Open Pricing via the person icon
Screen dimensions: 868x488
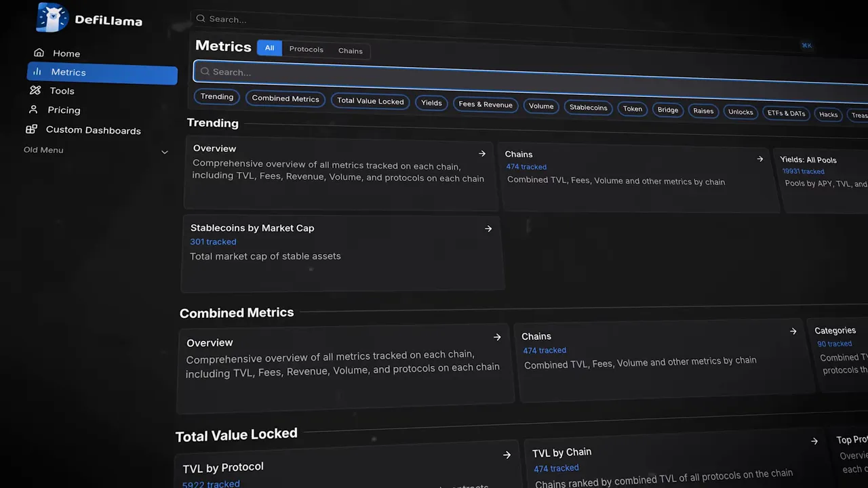coord(33,109)
